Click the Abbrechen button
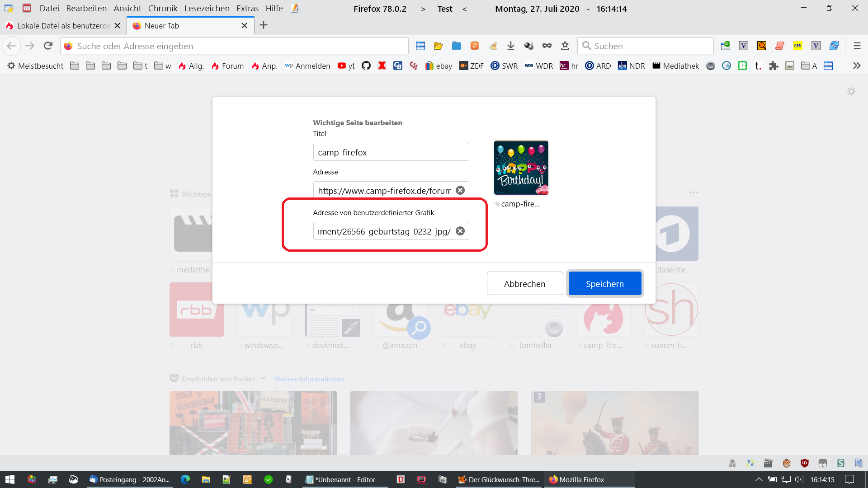Viewport: 868px width, 488px height. click(524, 284)
